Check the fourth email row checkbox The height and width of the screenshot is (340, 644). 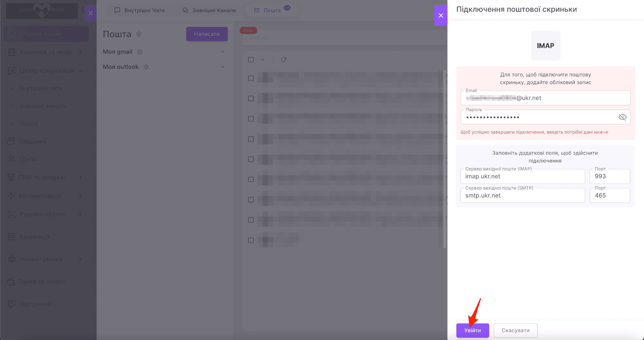pyautogui.click(x=251, y=139)
